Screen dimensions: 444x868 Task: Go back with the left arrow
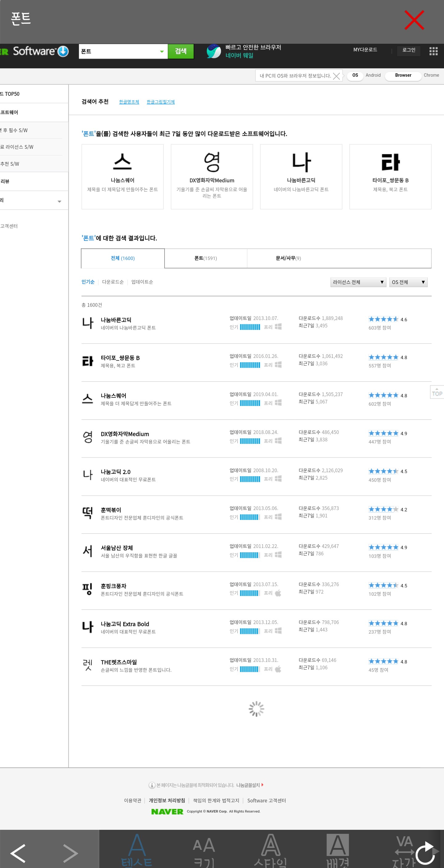[18, 853]
